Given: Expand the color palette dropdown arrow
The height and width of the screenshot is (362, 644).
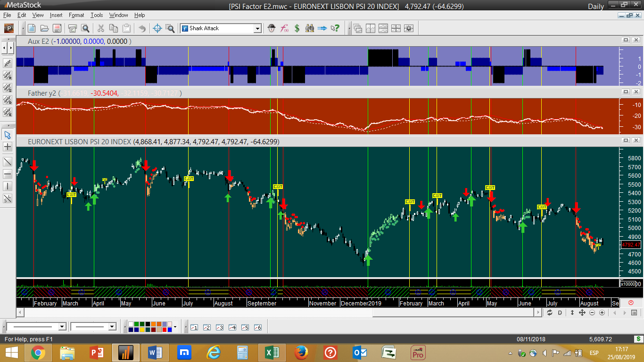Looking at the screenshot, I should click(175, 327).
